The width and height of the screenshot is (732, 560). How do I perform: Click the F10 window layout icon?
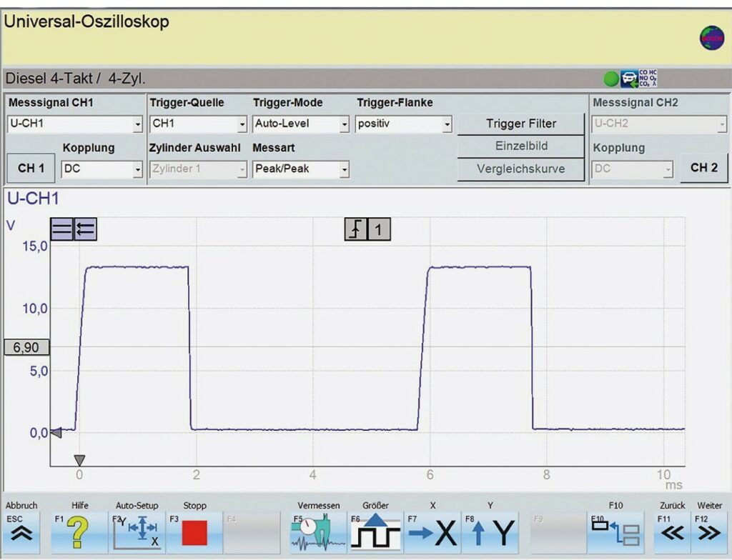tap(616, 532)
